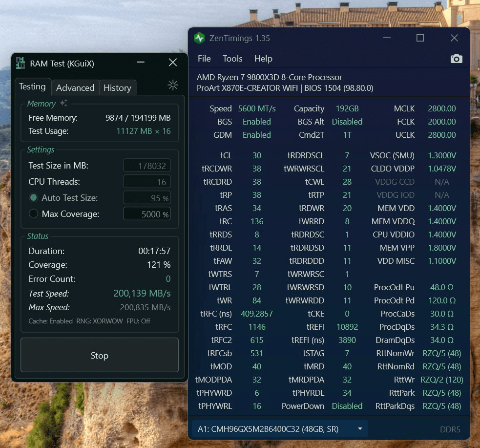
Task: Click the tRFC (ns) value 409.2857
Action: click(x=257, y=314)
